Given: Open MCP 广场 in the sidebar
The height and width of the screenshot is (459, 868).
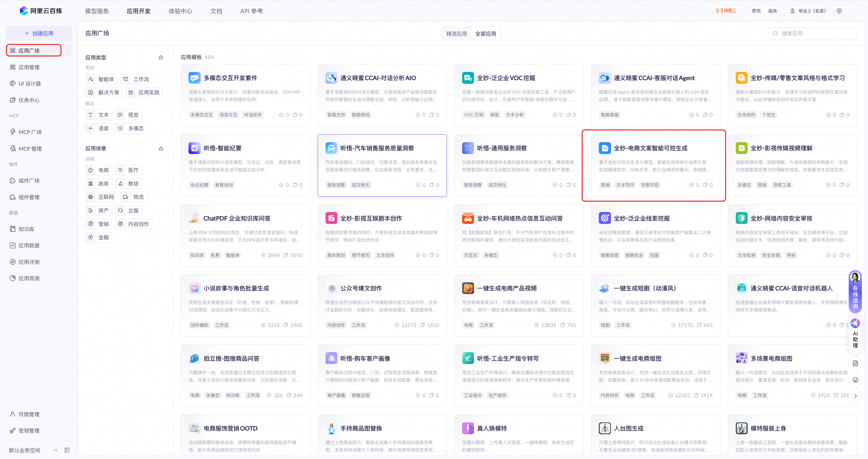Looking at the screenshot, I should click(x=39, y=132).
